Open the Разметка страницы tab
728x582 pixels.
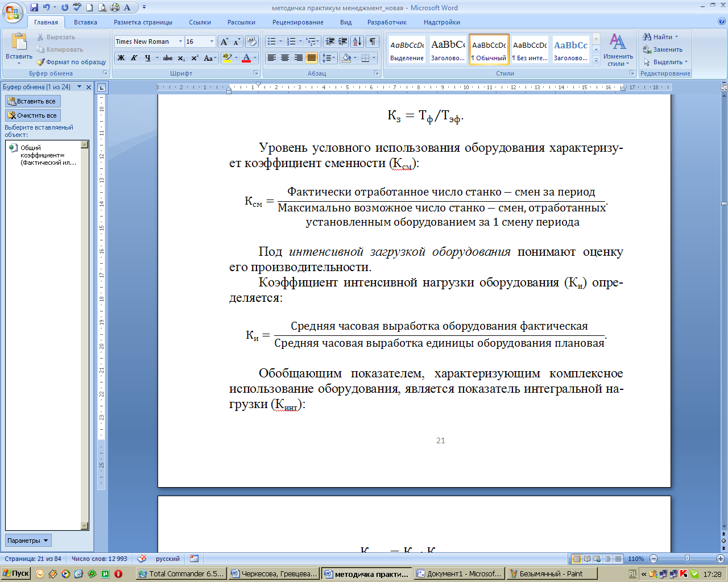[x=143, y=22]
